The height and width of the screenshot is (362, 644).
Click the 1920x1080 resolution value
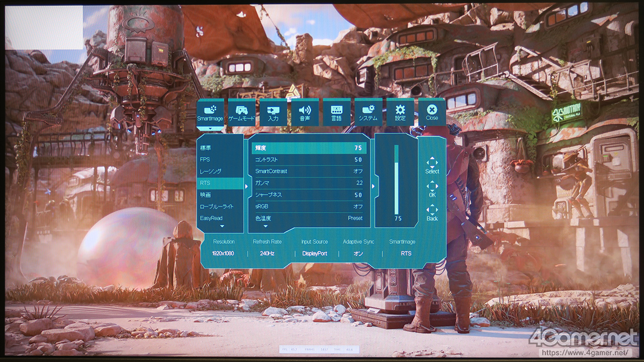tap(223, 253)
